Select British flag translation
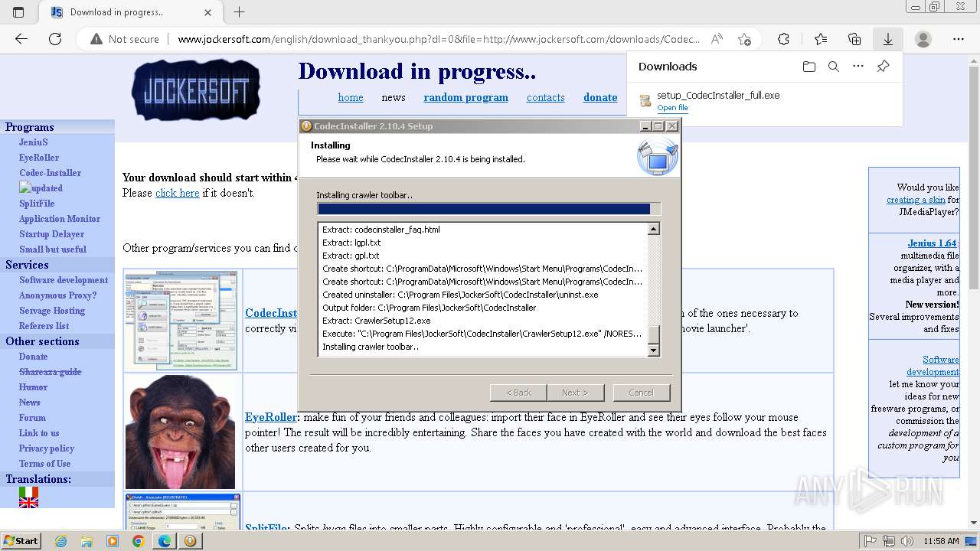980x551 pixels. (x=28, y=503)
